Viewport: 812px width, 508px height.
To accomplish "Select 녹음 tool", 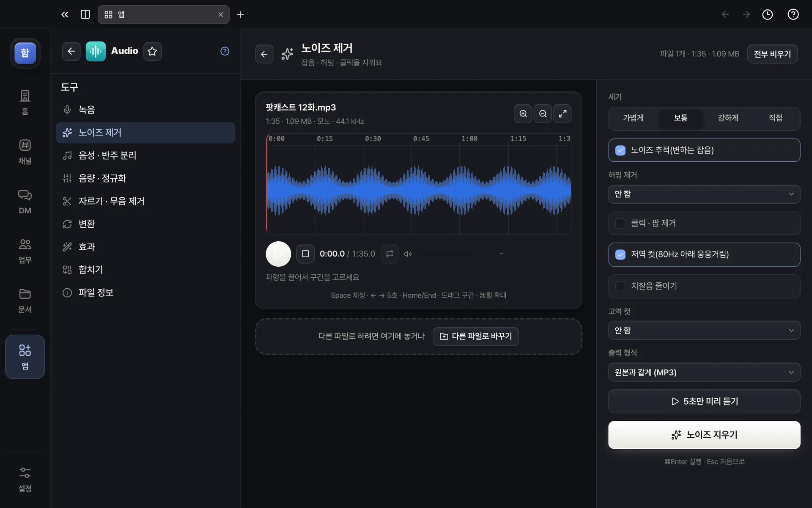I will coord(145,110).
